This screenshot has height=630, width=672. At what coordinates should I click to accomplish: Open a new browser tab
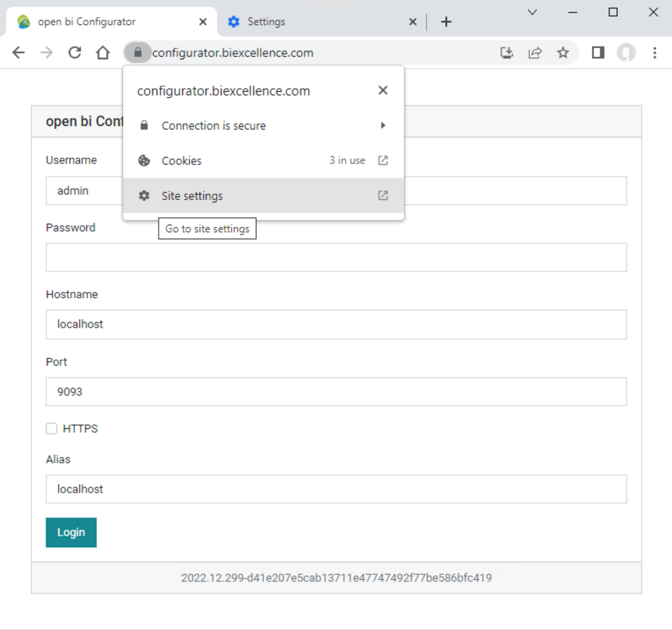(x=446, y=22)
